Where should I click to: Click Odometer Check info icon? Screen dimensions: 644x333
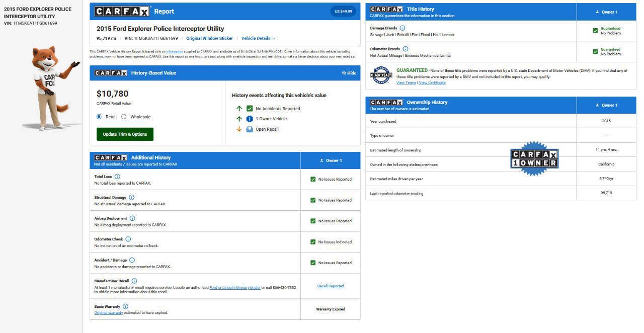128,239
